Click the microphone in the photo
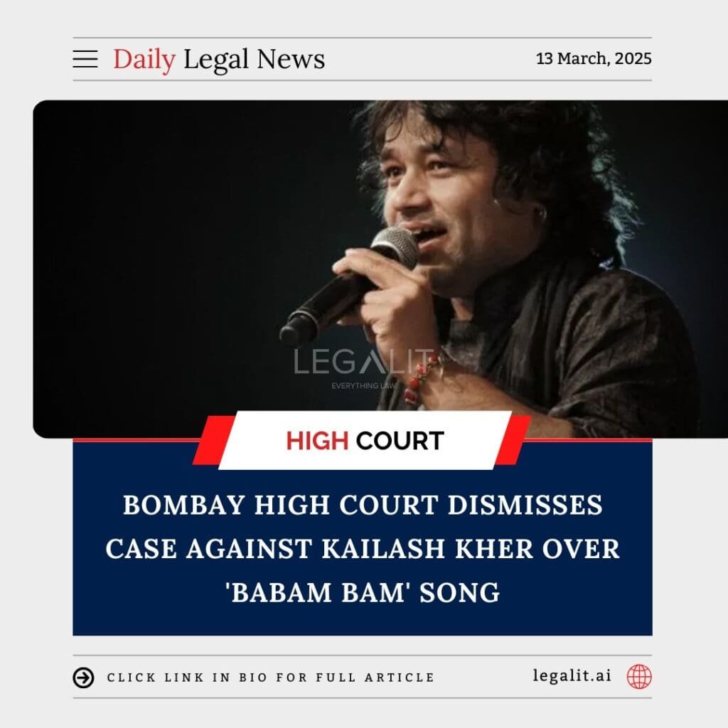This screenshot has height=728, width=728. point(349,286)
